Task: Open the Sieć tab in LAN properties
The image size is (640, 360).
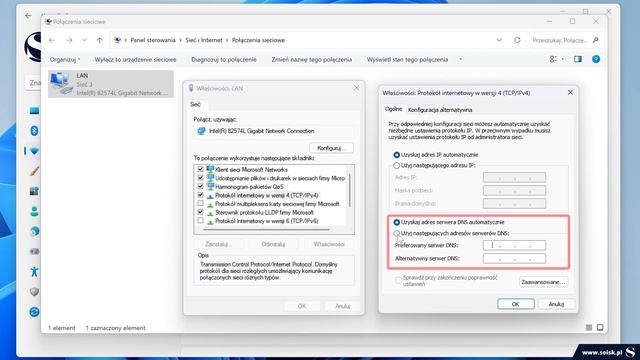Action: coord(195,104)
